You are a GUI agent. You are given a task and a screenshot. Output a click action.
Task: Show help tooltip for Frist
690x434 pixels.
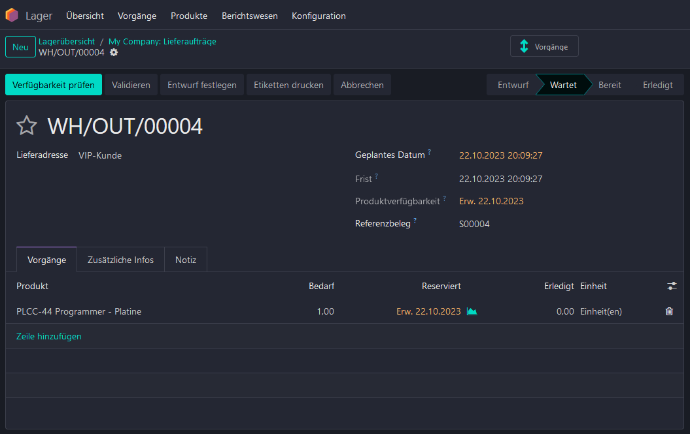tap(376, 176)
